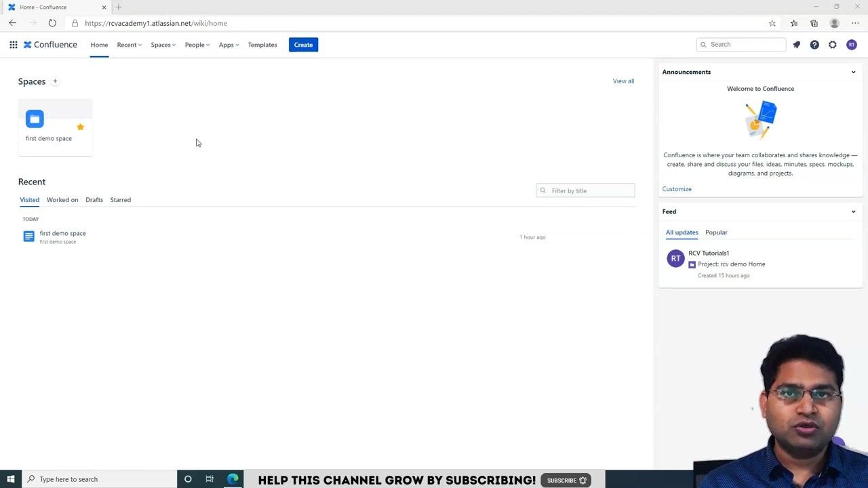Open the Templates nav item
Screen dimensions: 868x488
point(262,45)
